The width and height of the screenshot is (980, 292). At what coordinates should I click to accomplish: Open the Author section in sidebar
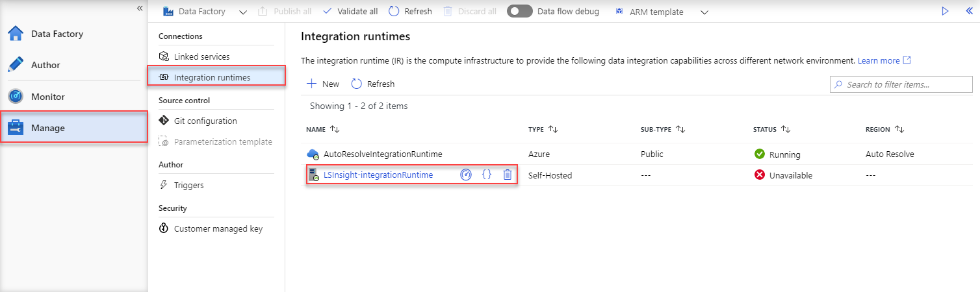pyautogui.click(x=45, y=65)
